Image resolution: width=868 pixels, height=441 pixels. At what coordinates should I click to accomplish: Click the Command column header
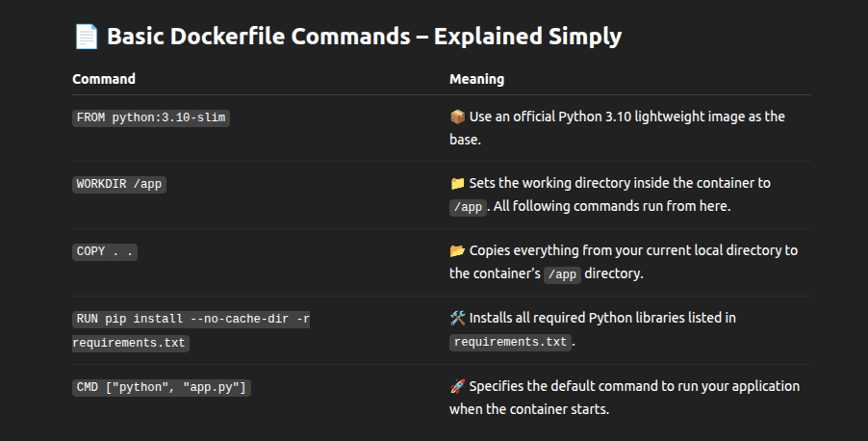pos(104,79)
